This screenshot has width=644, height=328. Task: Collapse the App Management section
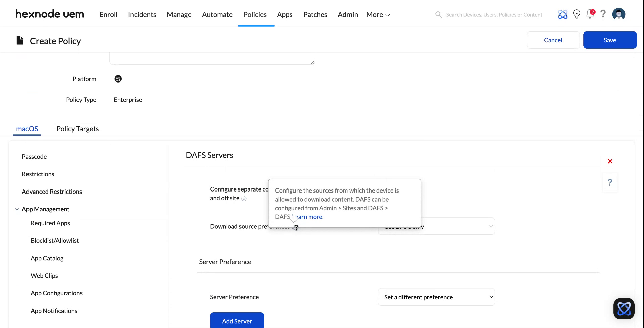(17, 209)
